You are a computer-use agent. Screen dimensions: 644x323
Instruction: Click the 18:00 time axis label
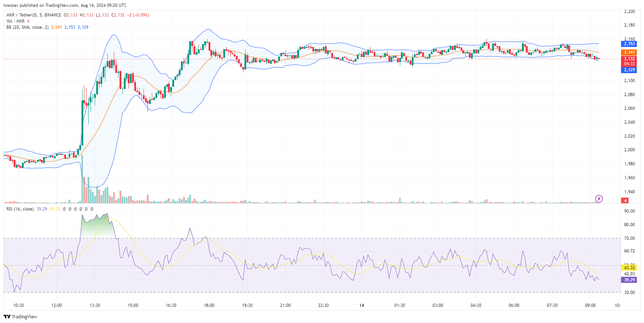point(209,305)
